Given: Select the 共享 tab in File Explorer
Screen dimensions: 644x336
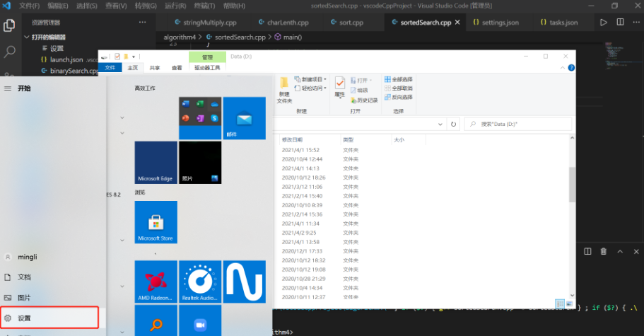Looking at the screenshot, I should (x=155, y=68).
